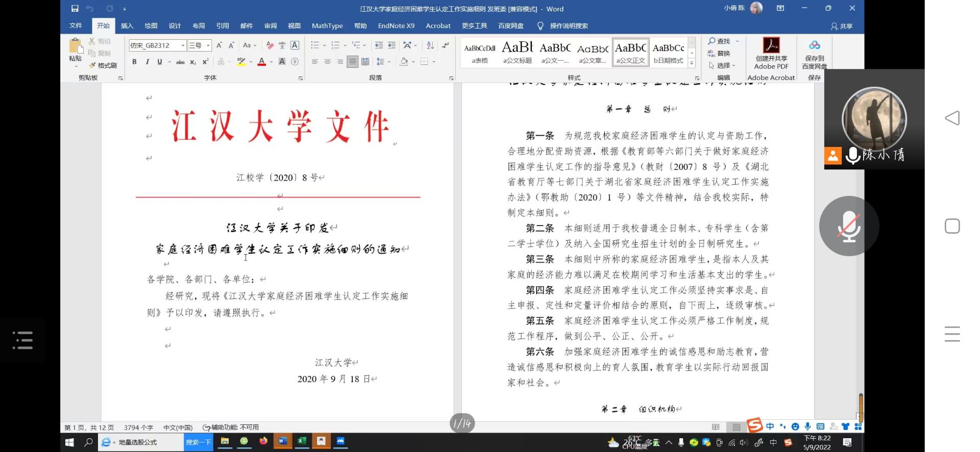The height and width of the screenshot is (452, 980).
Task: Open the font size dropdown (三号)
Action: 208,45
